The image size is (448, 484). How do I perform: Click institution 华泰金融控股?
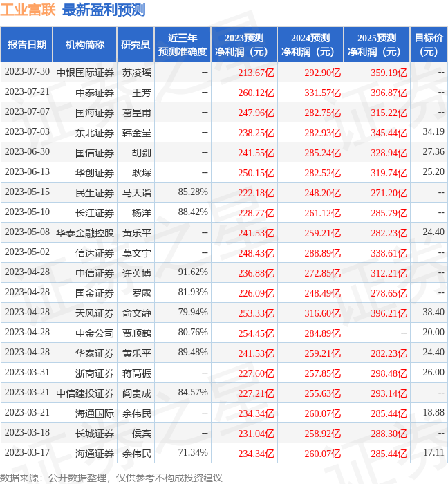[85, 233]
